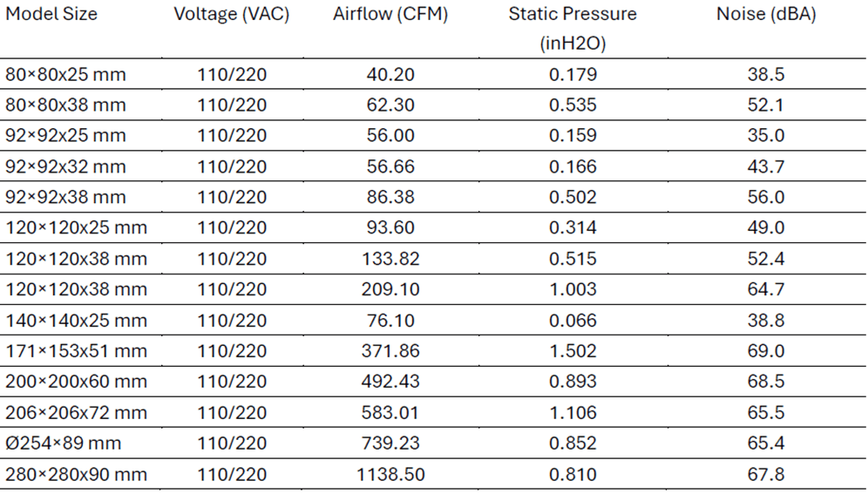Click the 0.066 static pressure cell
Viewport: 868px width, 494px height.
coord(573,321)
